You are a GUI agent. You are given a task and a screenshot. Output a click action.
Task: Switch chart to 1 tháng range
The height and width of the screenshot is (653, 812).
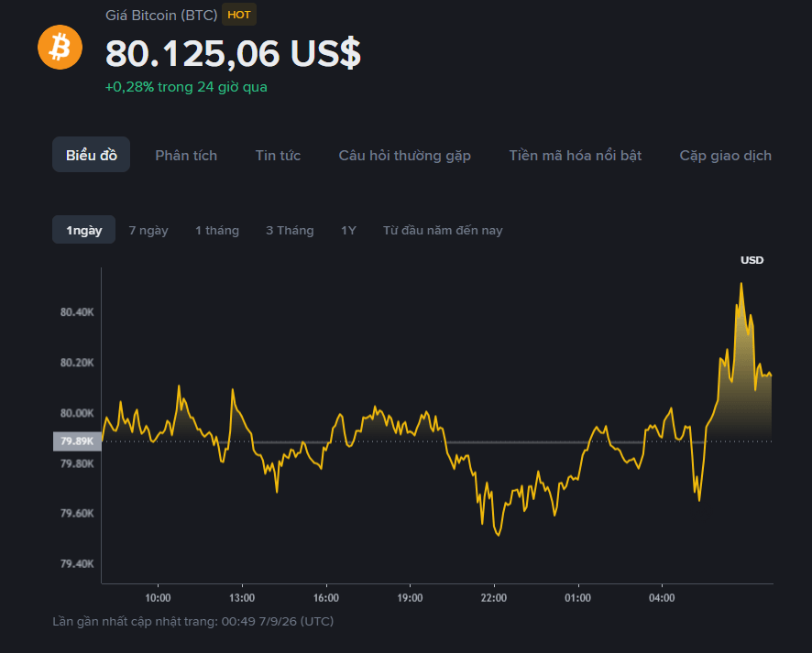[x=217, y=230]
